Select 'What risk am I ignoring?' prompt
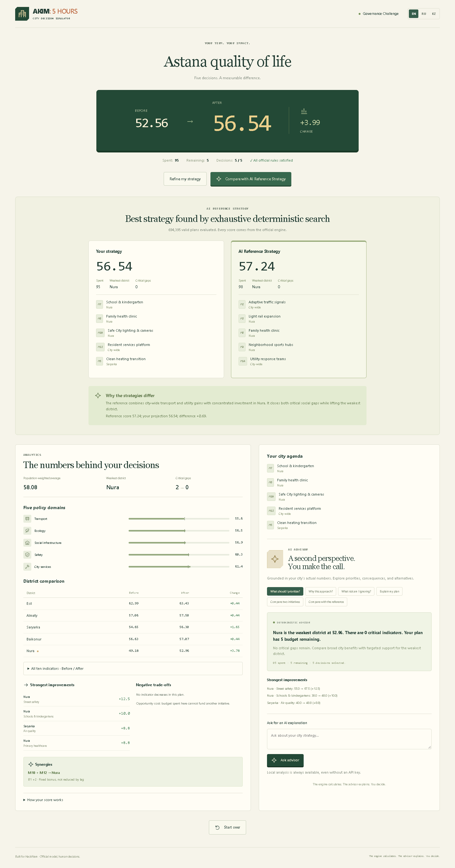The height and width of the screenshot is (868, 455). [x=356, y=592]
